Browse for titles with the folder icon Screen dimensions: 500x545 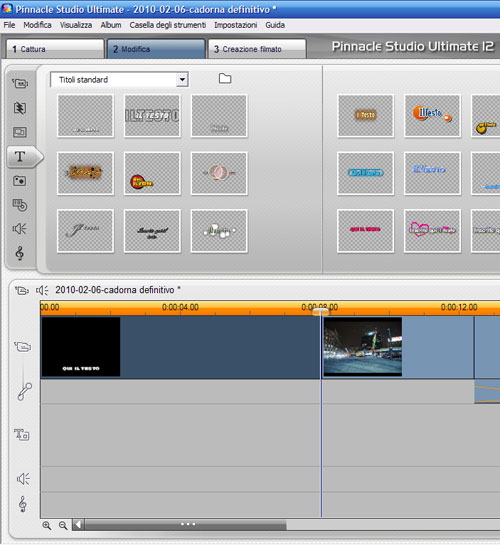[225, 79]
